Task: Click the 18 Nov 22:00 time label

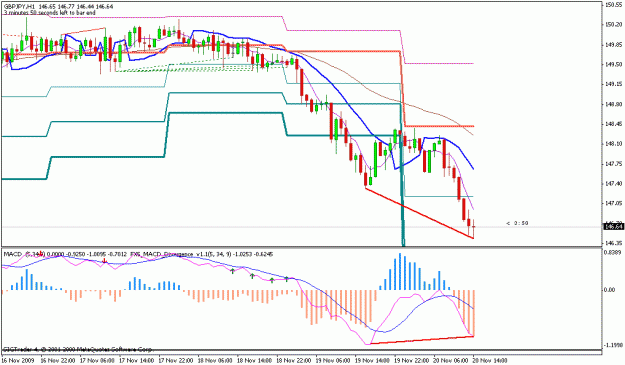Action: pyautogui.click(x=294, y=361)
